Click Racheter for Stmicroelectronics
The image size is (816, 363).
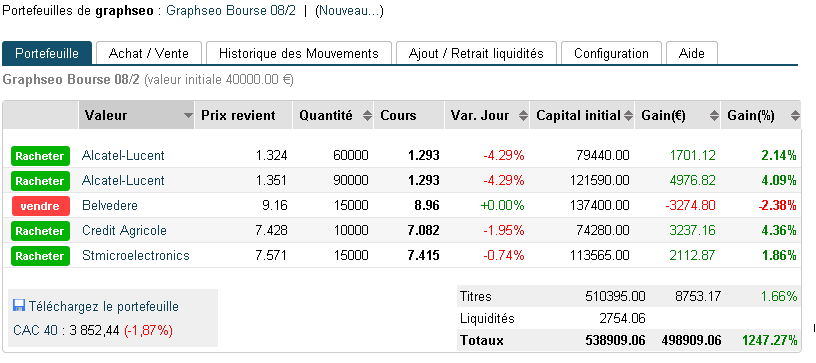point(40,256)
